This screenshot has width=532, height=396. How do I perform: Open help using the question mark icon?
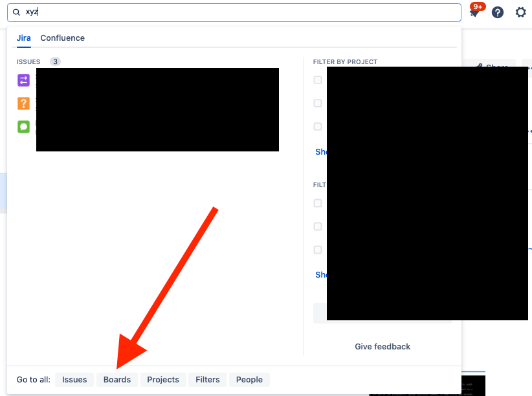[497, 12]
